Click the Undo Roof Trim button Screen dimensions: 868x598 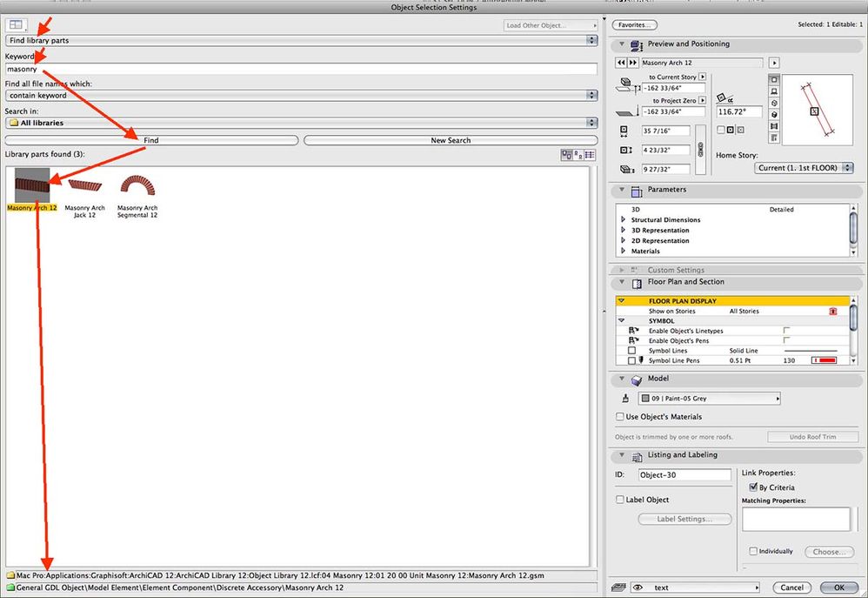point(812,437)
